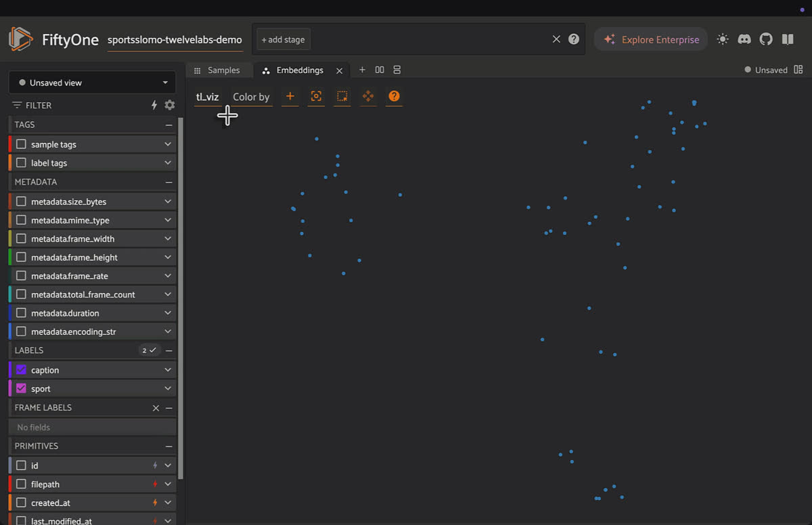Expand the sample tags chevron
This screenshot has width=812, height=525.
168,144
